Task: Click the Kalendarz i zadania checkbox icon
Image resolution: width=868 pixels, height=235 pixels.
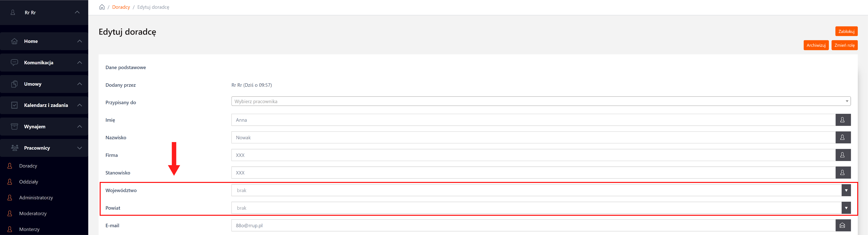Action: (14, 105)
